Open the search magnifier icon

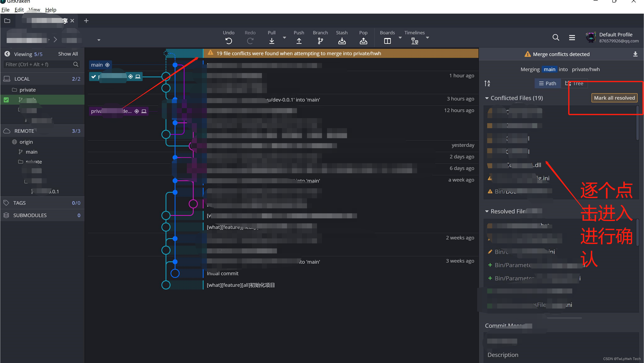click(556, 37)
